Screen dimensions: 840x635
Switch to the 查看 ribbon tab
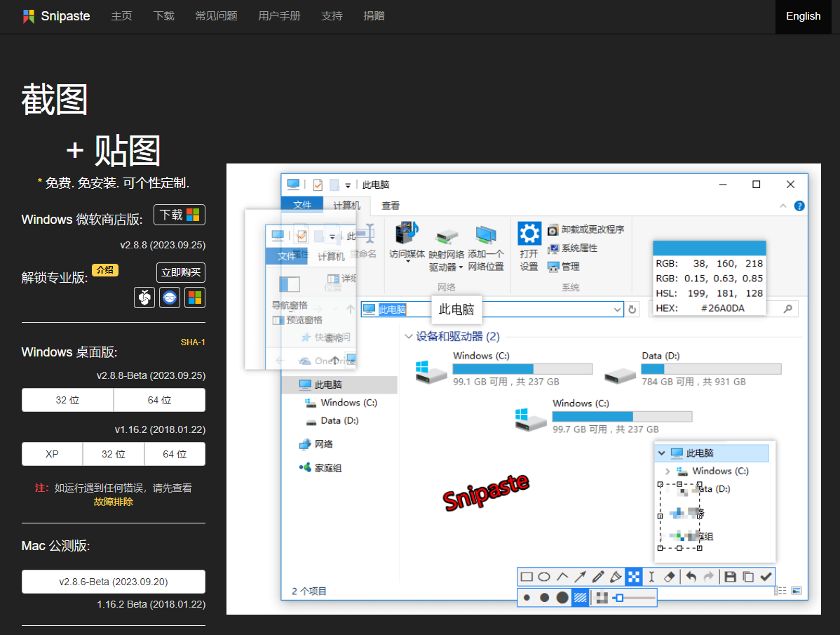point(391,206)
